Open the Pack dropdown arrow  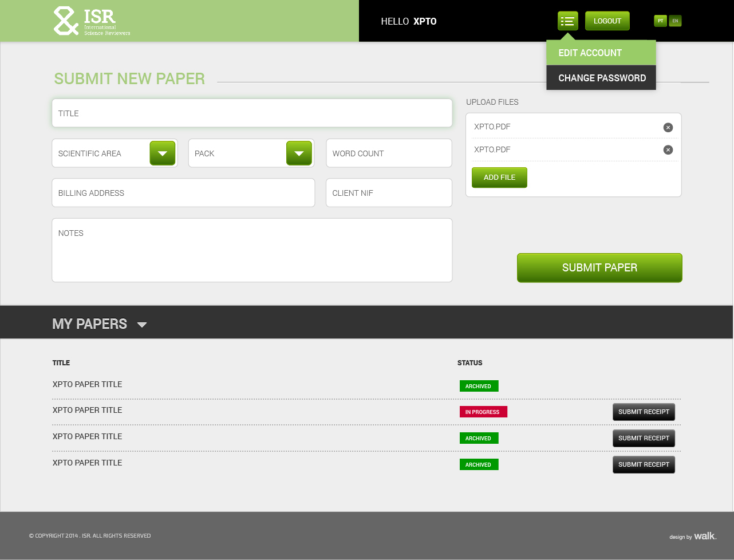[299, 153]
